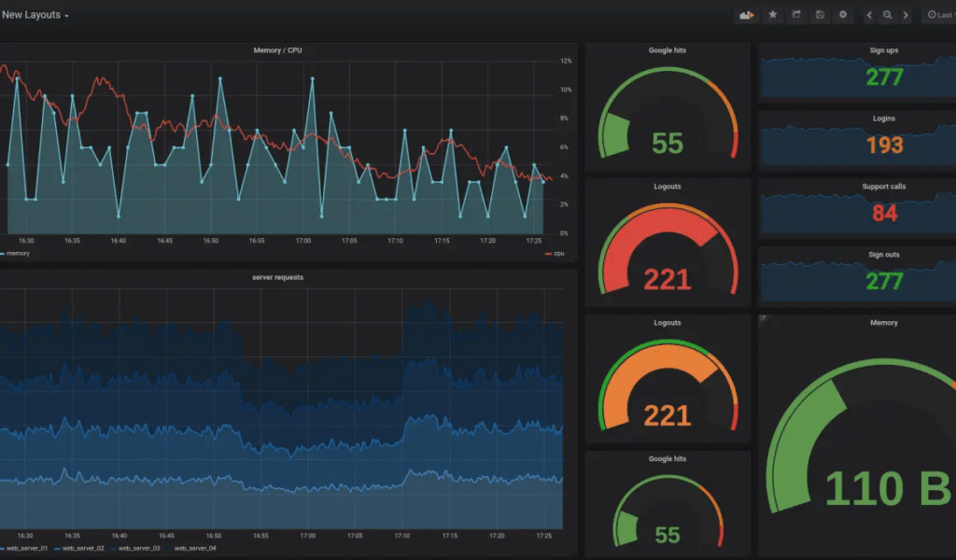The height and width of the screenshot is (560, 956).
Task: Save the dashboard
Action: click(x=820, y=14)
